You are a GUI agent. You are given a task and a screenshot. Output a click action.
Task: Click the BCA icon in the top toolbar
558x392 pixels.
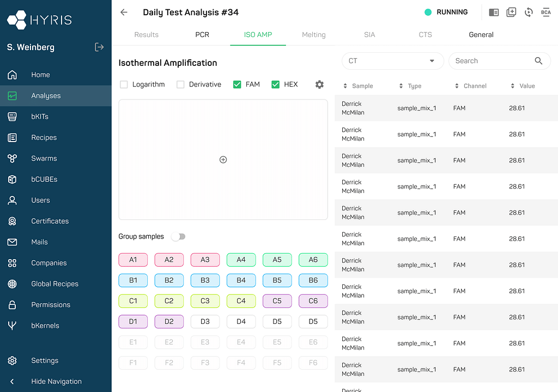[545, 13]
